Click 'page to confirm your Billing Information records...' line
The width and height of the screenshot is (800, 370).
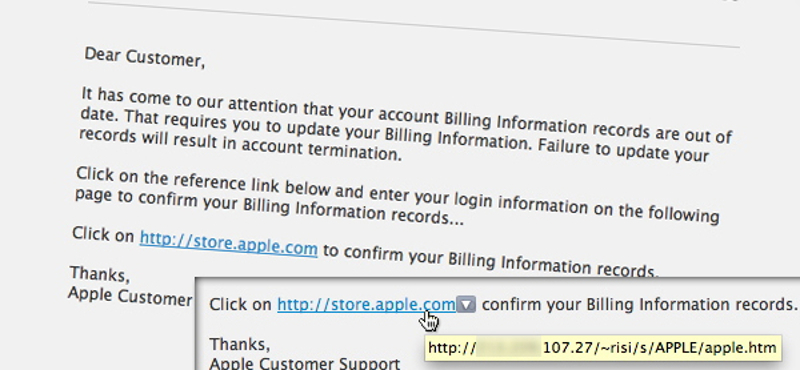point(269,209)
